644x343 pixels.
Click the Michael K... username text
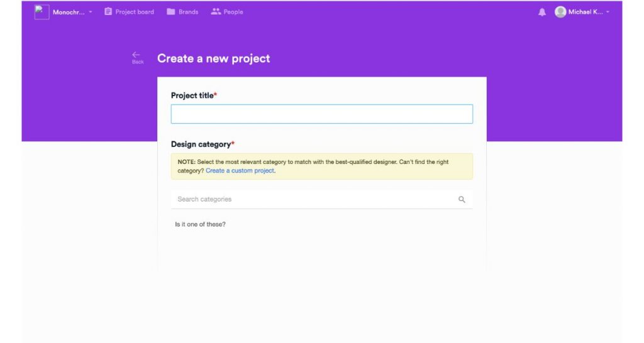coord(586,12)
